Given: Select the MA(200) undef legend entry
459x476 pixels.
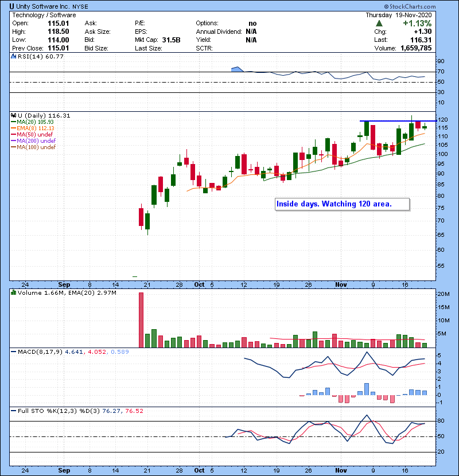Looking at the screenshot, I should pos(33,141).
